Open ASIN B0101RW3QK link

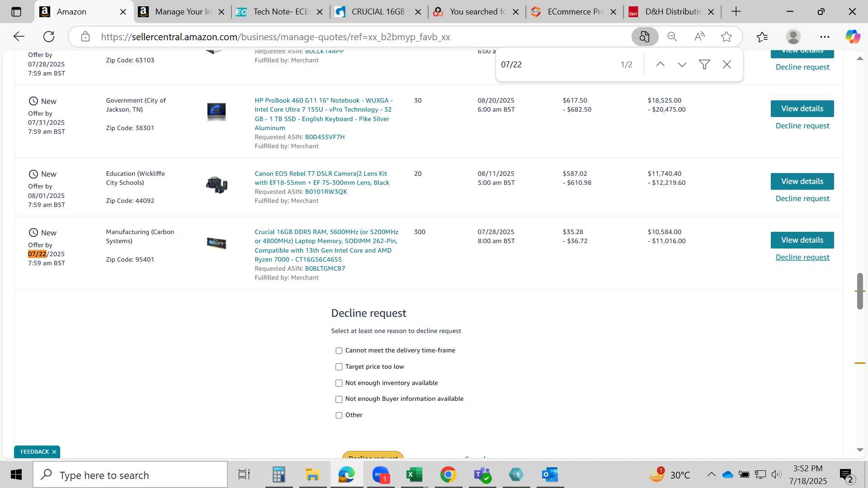[326, 192]
